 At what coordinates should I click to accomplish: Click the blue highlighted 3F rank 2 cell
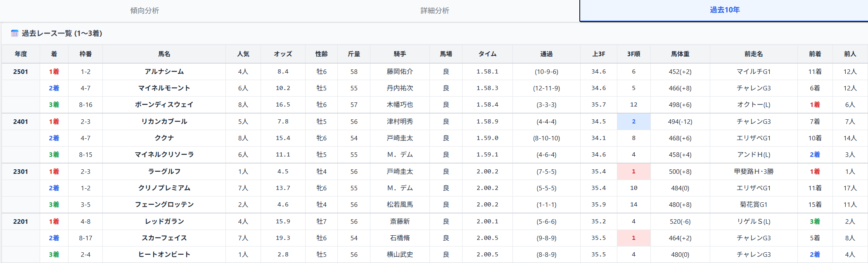pyautogui.click(x=633, y=122)
